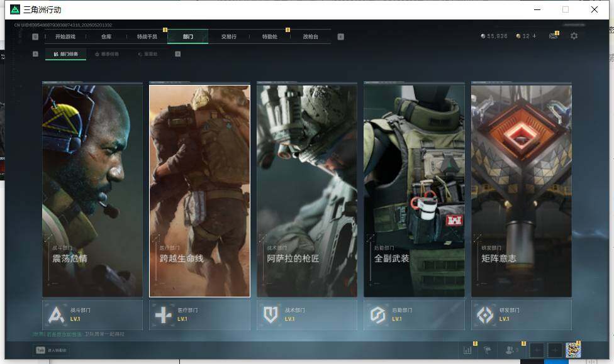Open the second sub-tab next to 部门任务

107,54
